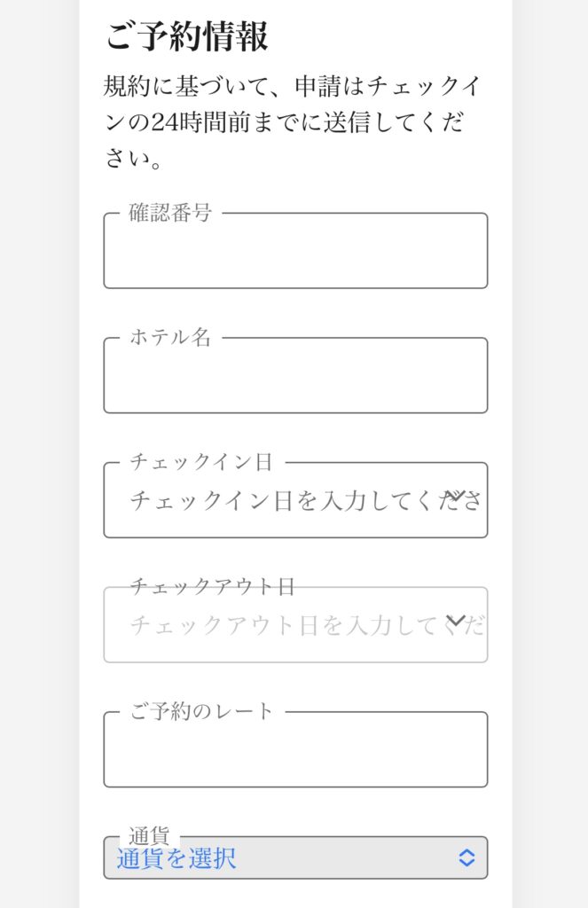Viewport: 588px width, 908px height.
Task: Click the チェックイン日 field label
Action: click(201, 462)
